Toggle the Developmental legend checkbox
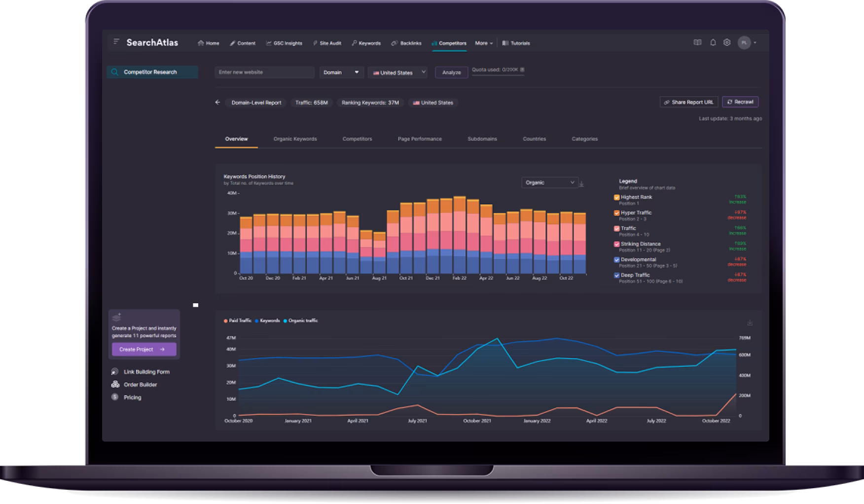The height and width of the screenshot is (504, 864). (616, 260)
